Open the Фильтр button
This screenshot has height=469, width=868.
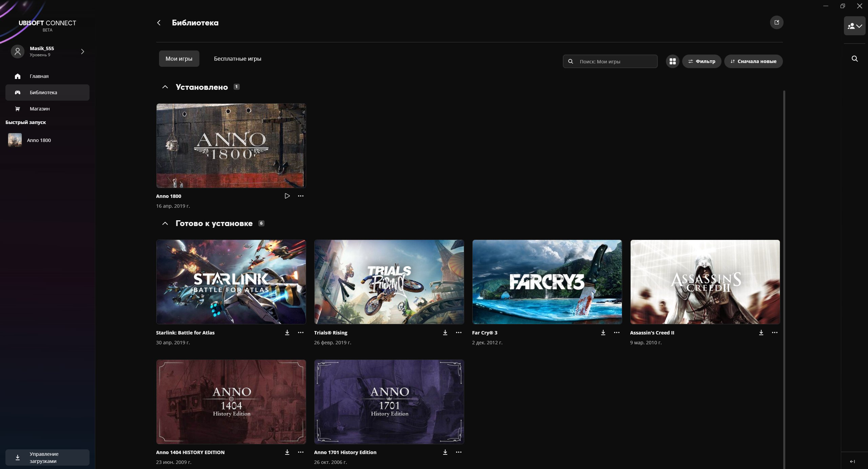click(701, 61)
